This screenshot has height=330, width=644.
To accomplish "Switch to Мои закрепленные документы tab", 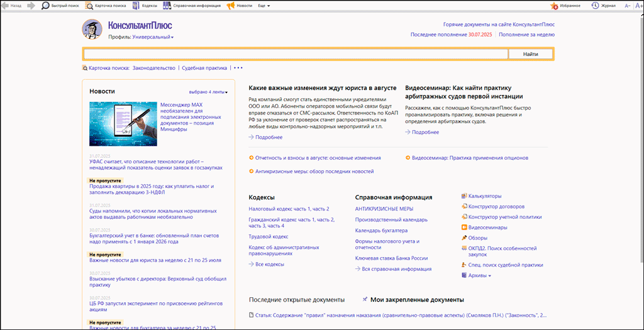I will pos(418,300).
